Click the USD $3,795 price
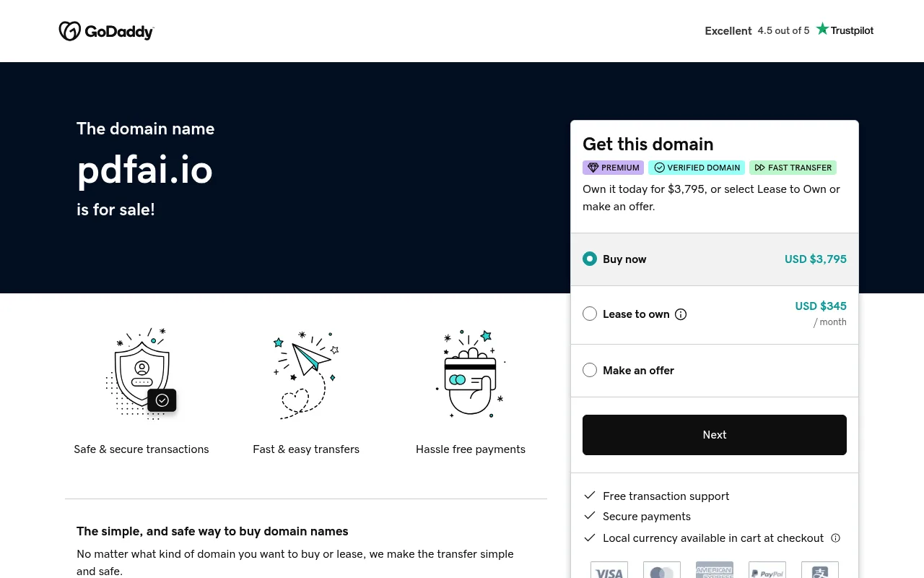This screenshot has height=578, width=924. click(x=816, y=259)
